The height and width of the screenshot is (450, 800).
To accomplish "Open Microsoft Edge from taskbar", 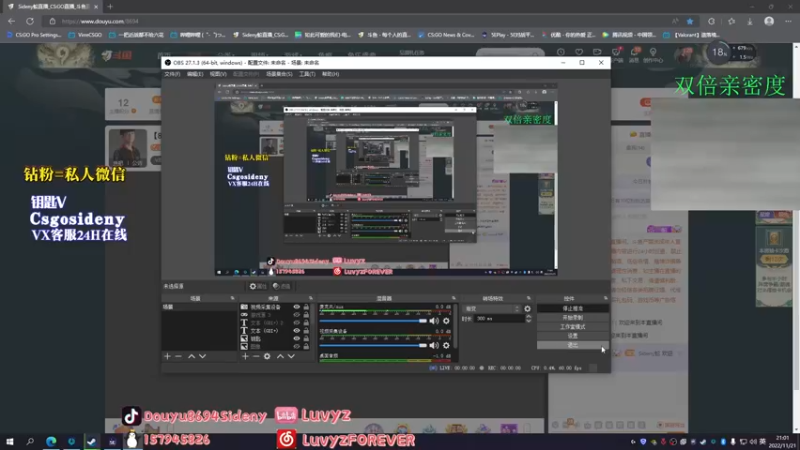I will (x=51, y=441).
